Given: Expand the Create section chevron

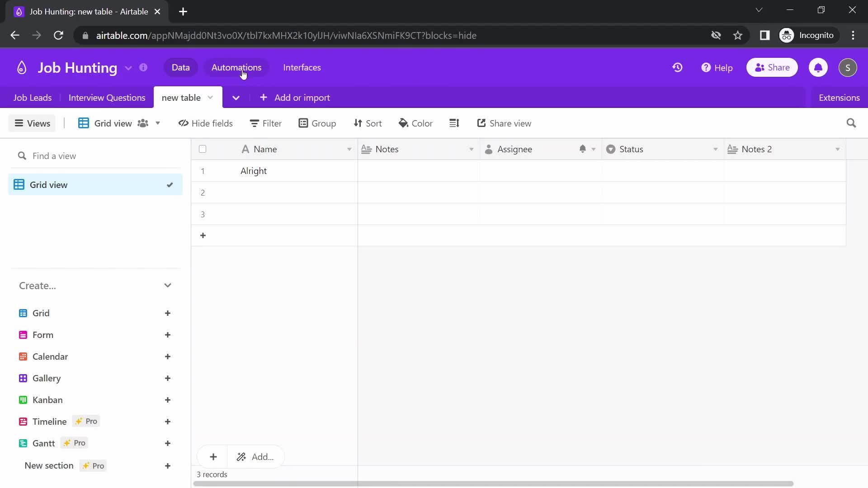Looking at the screenshot, I should (168, 286).
